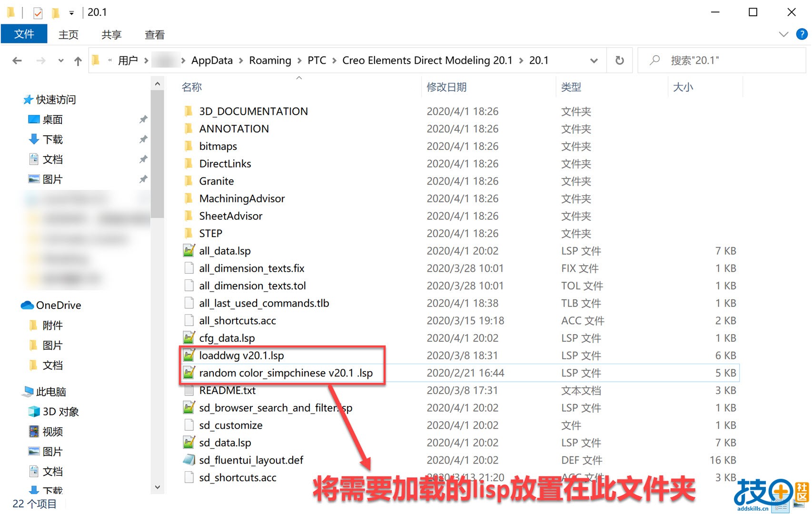
Task: Open the 3D 对象 folder icon
Action: pyautogui.click(x=34, y=412)
